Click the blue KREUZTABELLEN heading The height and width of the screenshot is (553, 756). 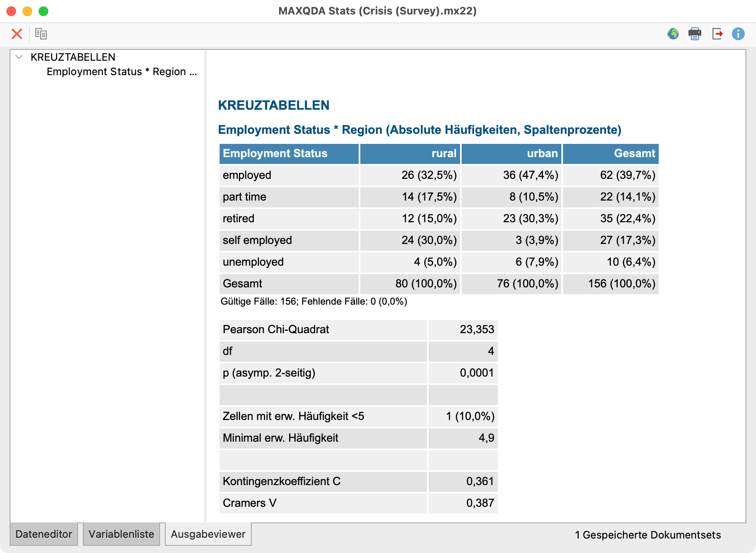point(274,105)
